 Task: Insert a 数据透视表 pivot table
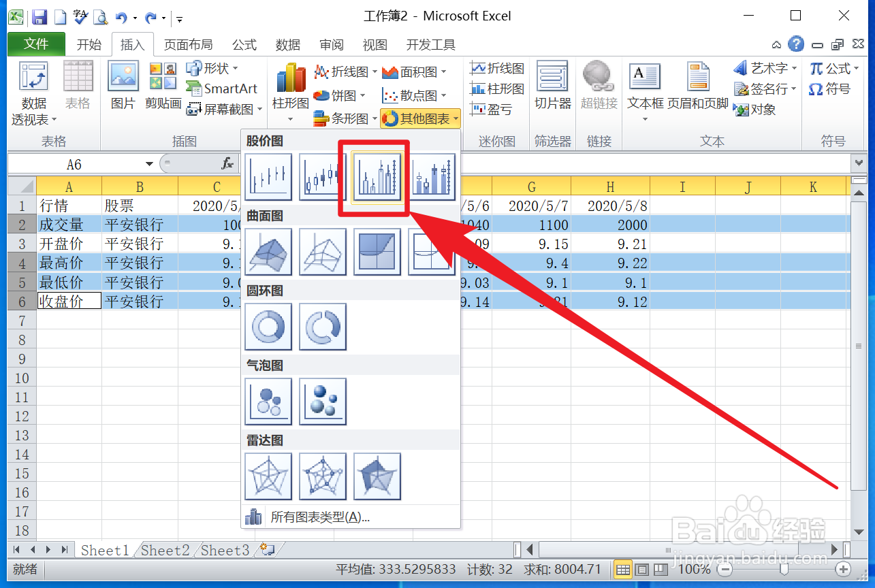click(33, 94)
